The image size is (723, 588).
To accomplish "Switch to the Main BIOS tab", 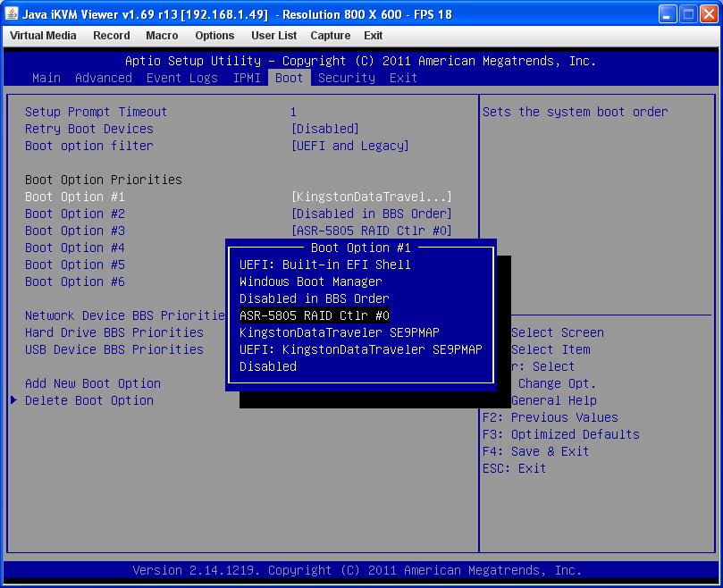I will (46, 78).
